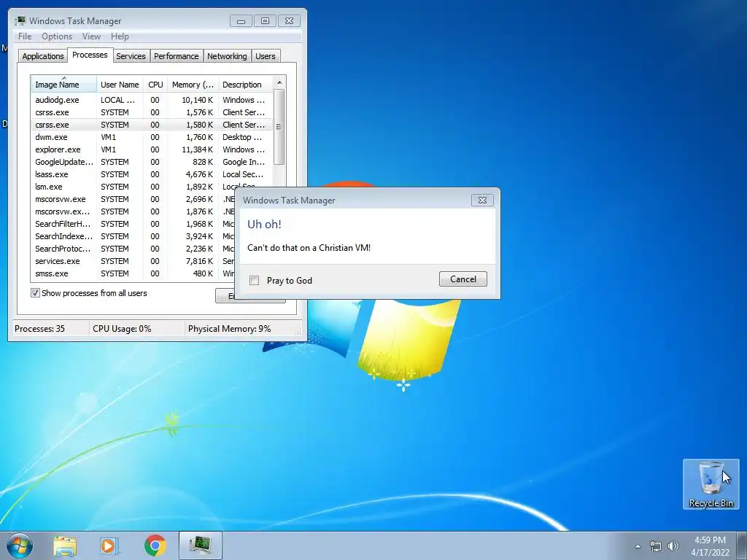Select the SearchProtoc process row

(x=133, y=249)
